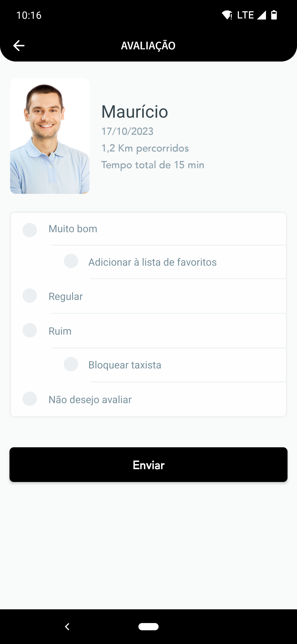Image resolution: width=297 pixels, height=644 pixels.
Task: Tap the back arrow in header
Action: 19,45
